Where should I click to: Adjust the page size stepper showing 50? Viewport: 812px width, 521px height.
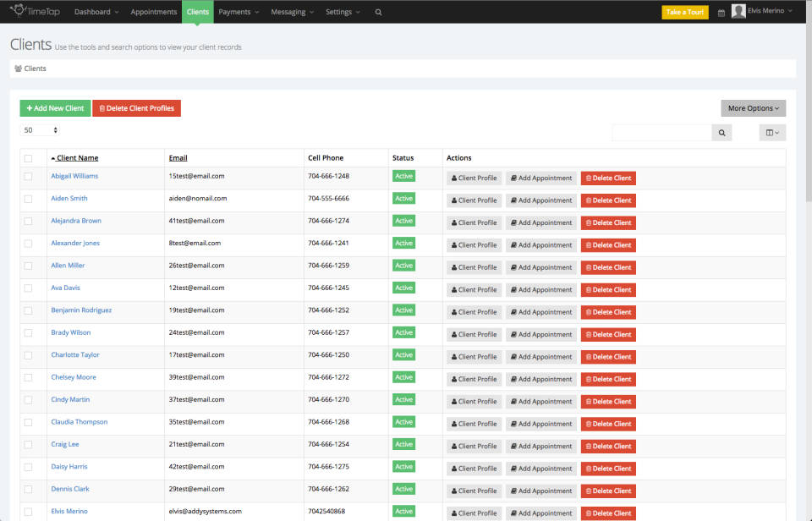coord(39,129)
